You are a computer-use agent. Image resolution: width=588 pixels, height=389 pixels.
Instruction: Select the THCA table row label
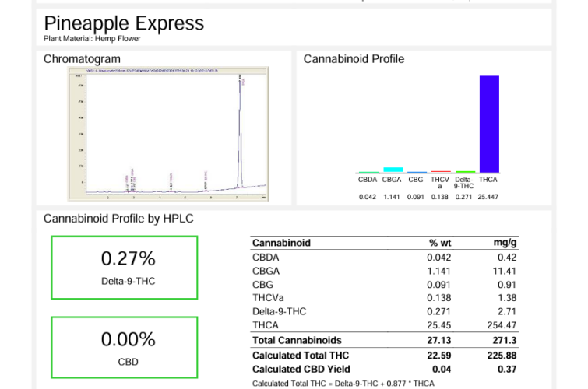[265, 325]
